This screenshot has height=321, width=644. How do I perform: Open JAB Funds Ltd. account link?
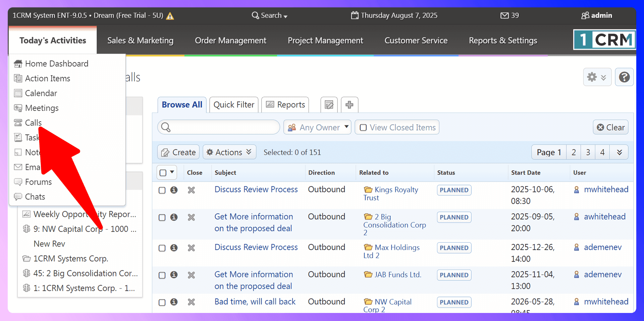point(398,275)
